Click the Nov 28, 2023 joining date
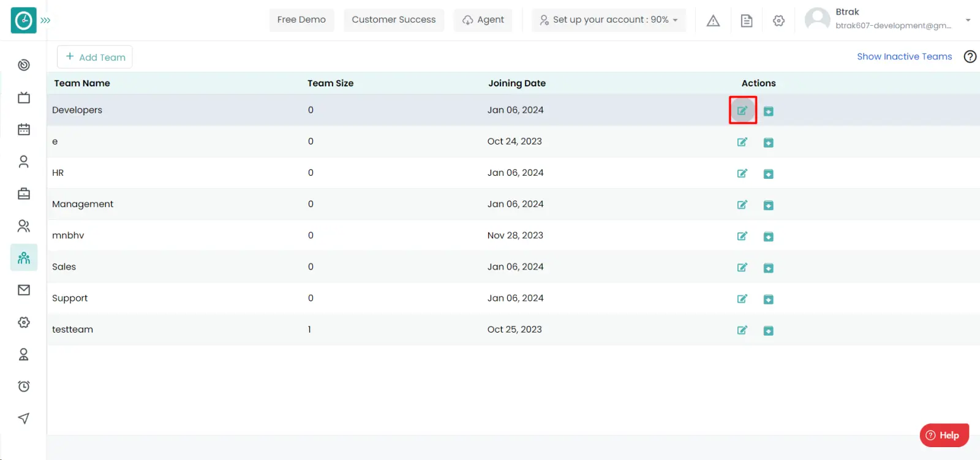Image resolution: width=980 pixels, height=460 pixels. [x=515, y=235]
